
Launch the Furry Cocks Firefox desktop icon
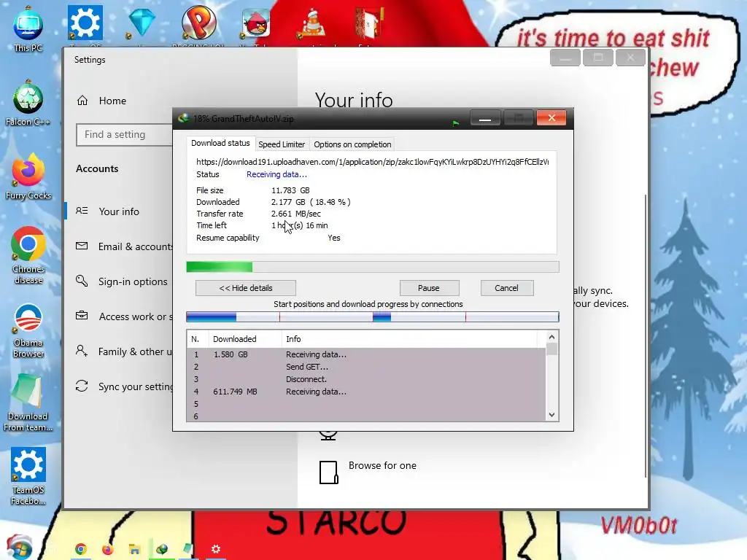click(x=28, y=176)
